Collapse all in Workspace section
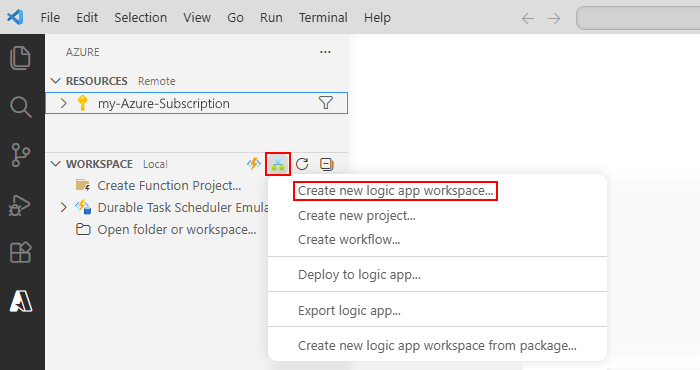This screenshot has width=700, height=370. pos(327,164)
